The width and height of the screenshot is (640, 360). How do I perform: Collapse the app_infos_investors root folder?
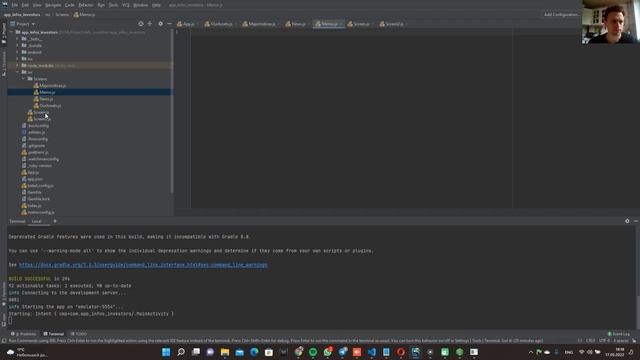pos(11,32)
